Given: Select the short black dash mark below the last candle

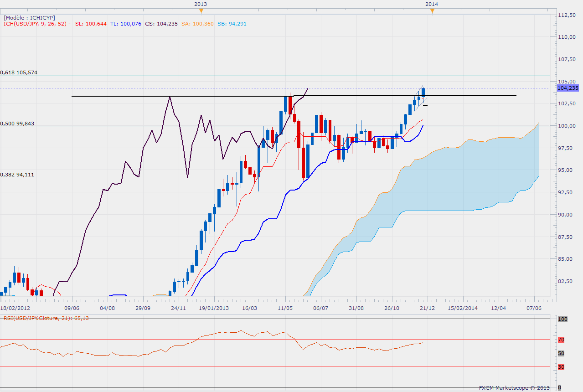Looking at the screenshot, I should [425, 105].
